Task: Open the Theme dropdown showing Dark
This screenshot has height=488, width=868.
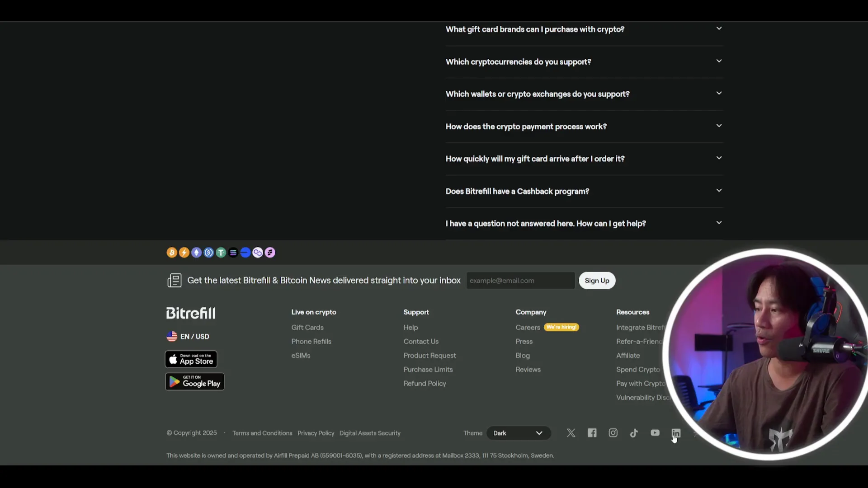Action: 519,433
